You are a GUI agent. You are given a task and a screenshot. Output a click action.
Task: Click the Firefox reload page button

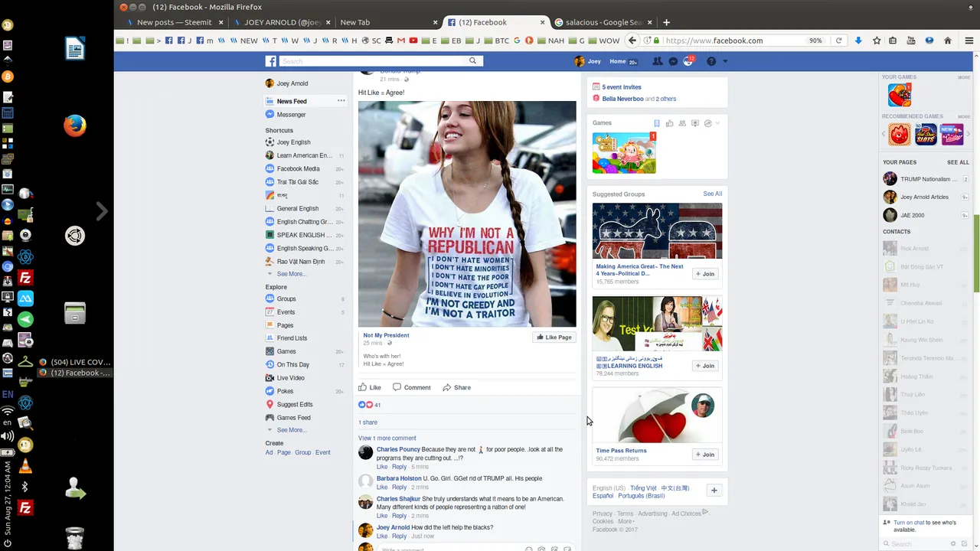point(838,41)
